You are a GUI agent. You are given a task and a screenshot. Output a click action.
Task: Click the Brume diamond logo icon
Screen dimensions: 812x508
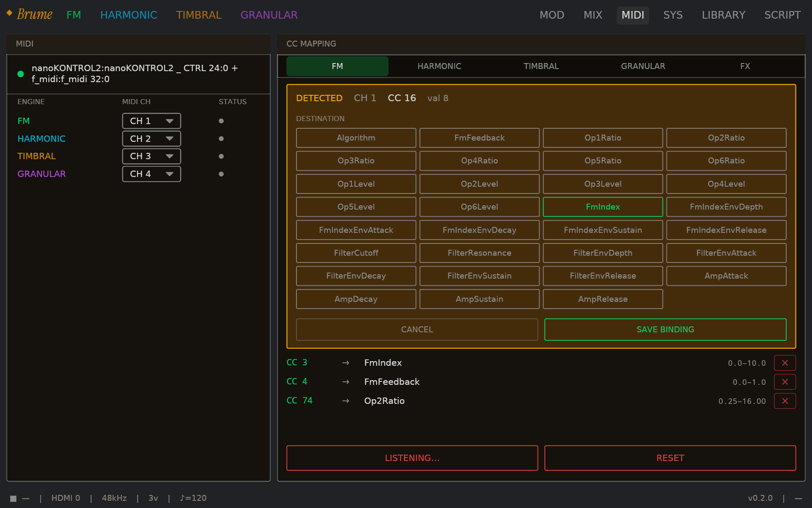[9, 13]
